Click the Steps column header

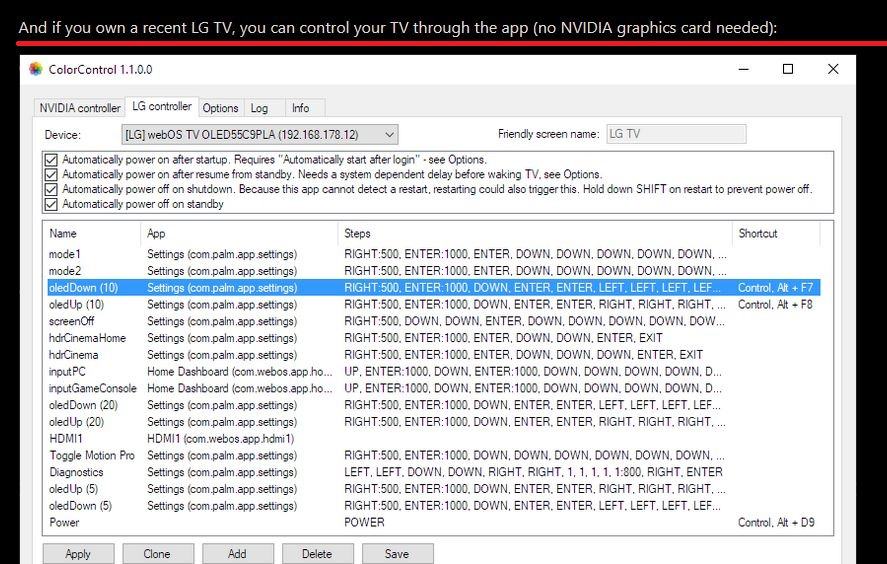[x=535, y=233]
